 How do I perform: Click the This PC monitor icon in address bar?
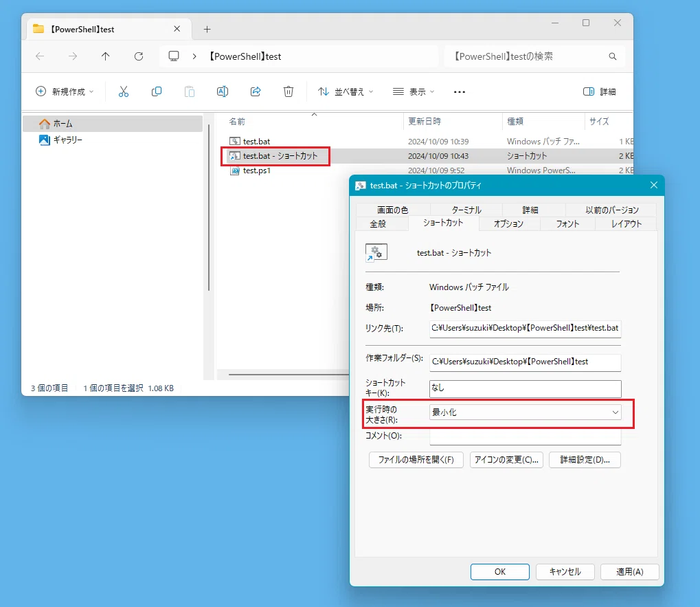174,56
